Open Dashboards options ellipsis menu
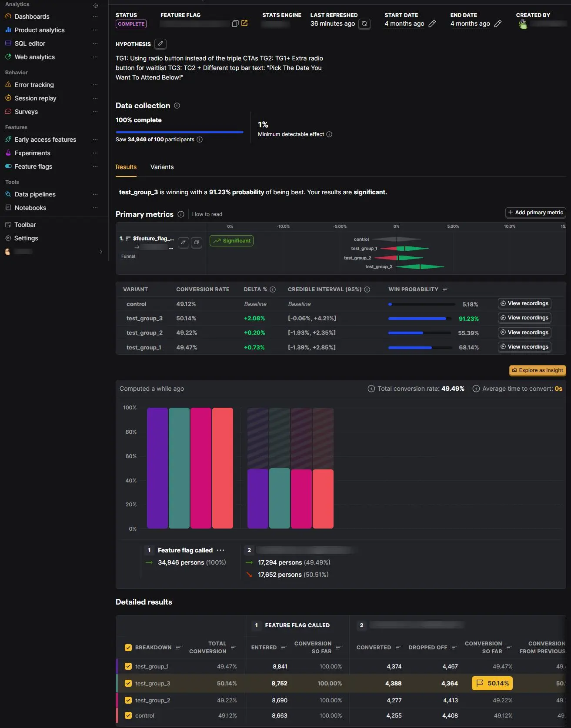 pos(95,17)
